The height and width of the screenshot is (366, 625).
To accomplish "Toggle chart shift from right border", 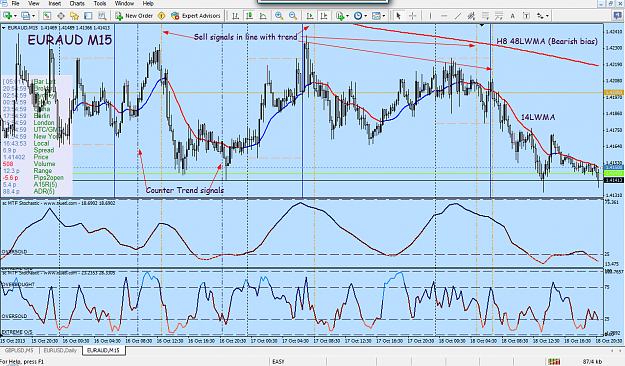I will 324,16.
